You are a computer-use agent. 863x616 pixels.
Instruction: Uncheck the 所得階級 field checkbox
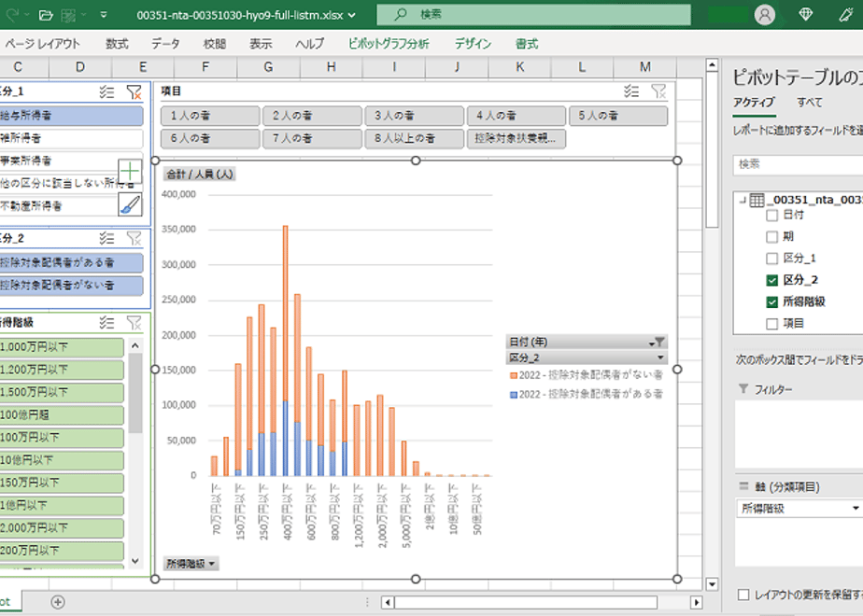tap(772, 302)
